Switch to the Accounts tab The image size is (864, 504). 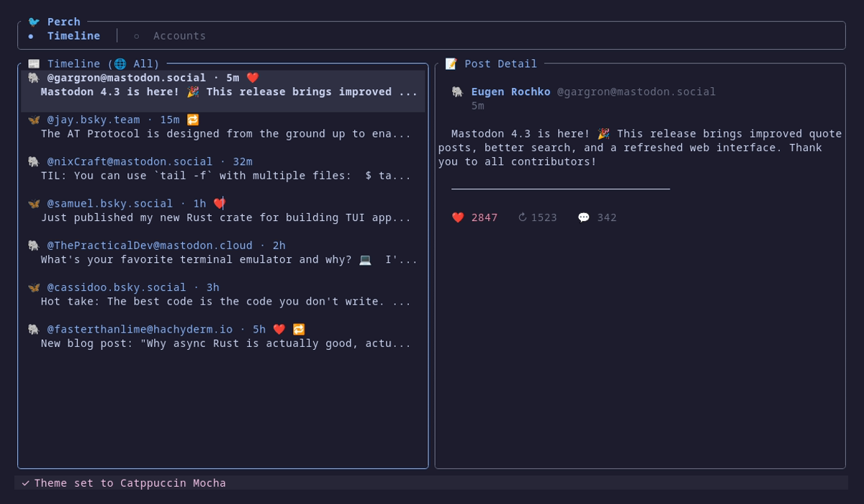coord(179,35)
